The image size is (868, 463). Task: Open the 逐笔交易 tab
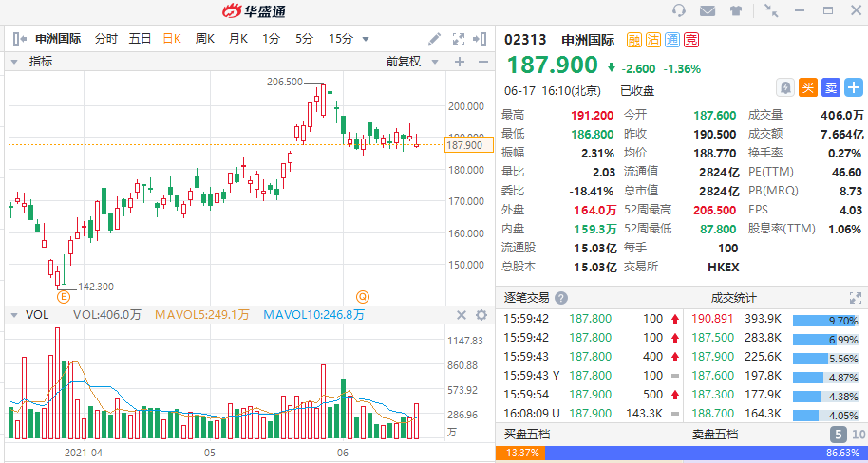pos(526,298)
